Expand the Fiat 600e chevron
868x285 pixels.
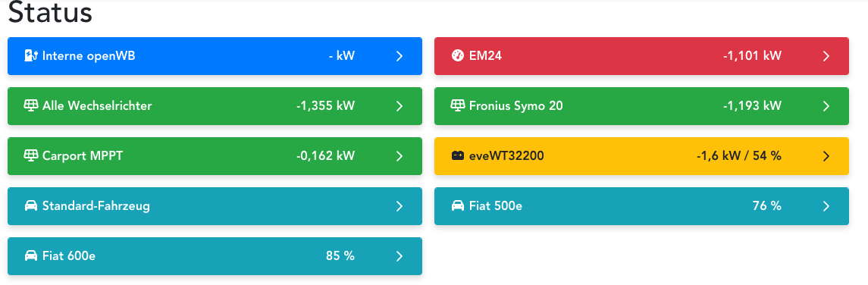pos(399,256)
